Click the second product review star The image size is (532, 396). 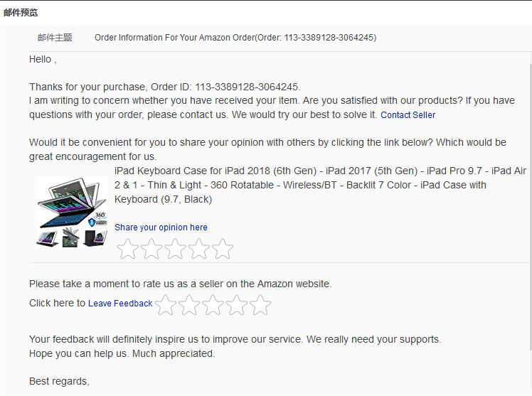pos(151,249)
